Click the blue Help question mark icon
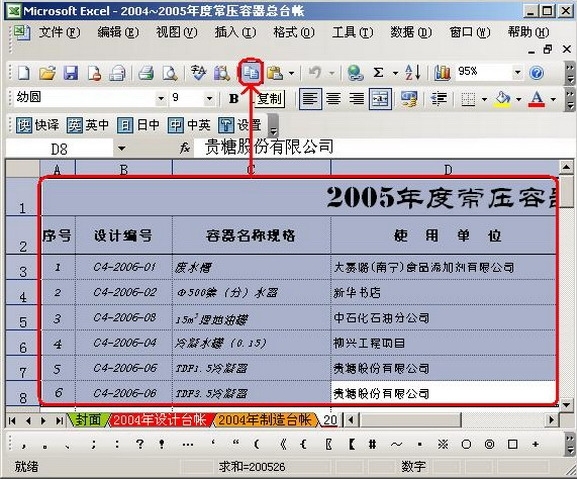577x479 pixels. coord(537,73)
